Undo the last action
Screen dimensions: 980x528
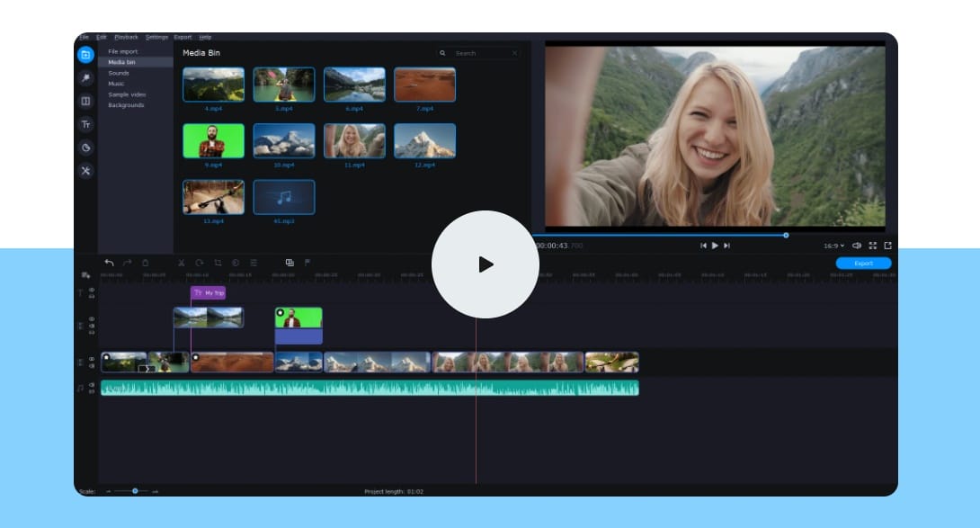pos(108,263)
